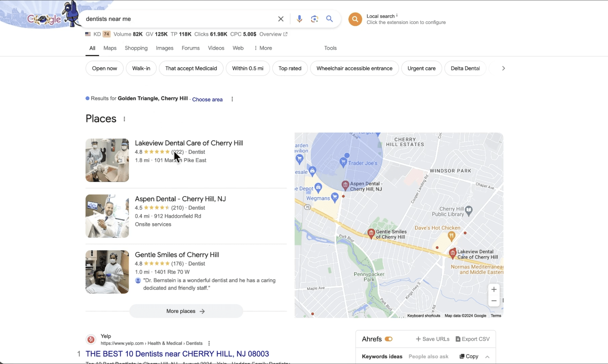This screenshot has width=608, height=364.
Task: Open the results location three-dot menu
Action: click(232, 99)
